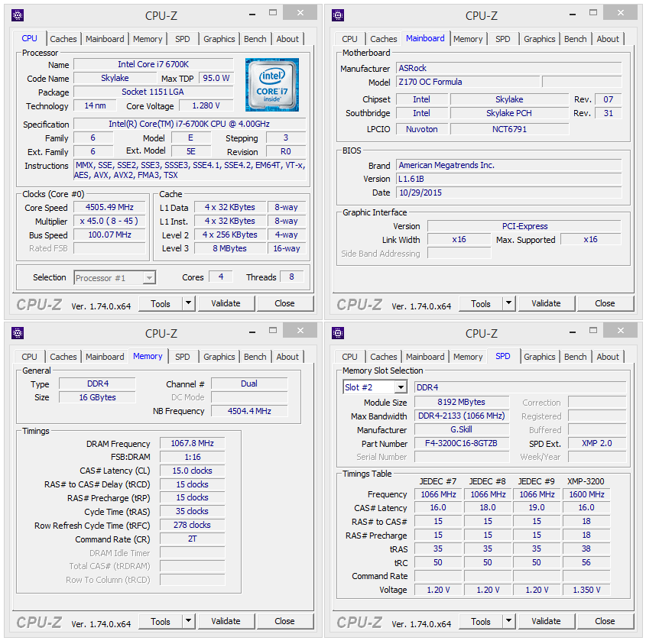Viewport: 646px width, 644px height.
Task: Open Tools dropdown arrow in CPU window
Action: click(x=188, y=303)
